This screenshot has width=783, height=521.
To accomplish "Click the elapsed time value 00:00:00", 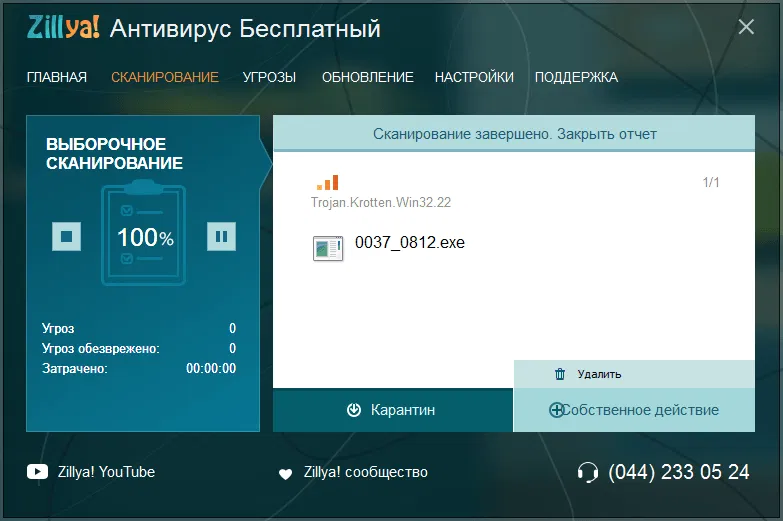I will [211, 369].
